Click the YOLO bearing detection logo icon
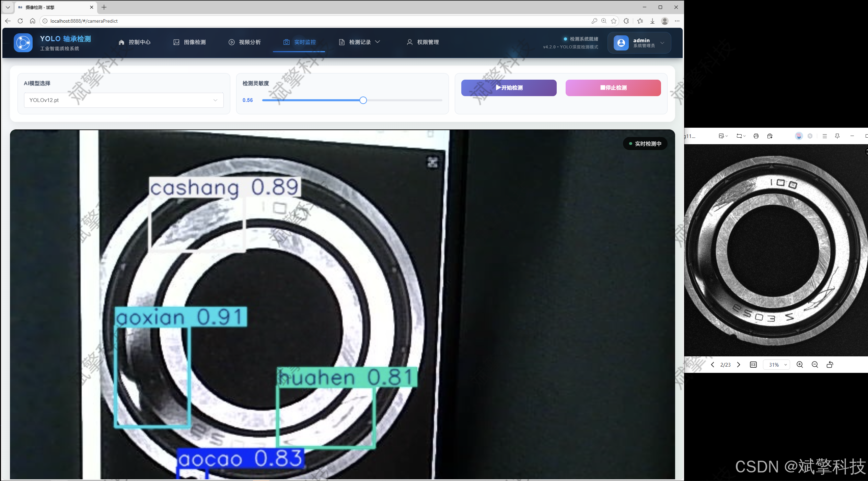 23,43
